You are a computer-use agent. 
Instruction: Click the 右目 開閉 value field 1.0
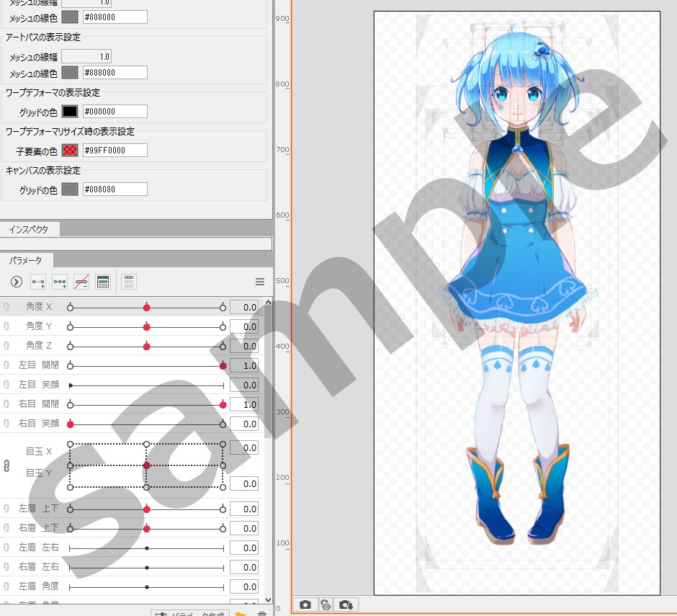[x=244, y=404]
